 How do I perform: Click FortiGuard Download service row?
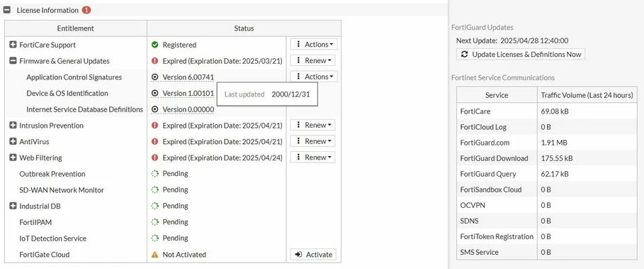pos(547,158)
